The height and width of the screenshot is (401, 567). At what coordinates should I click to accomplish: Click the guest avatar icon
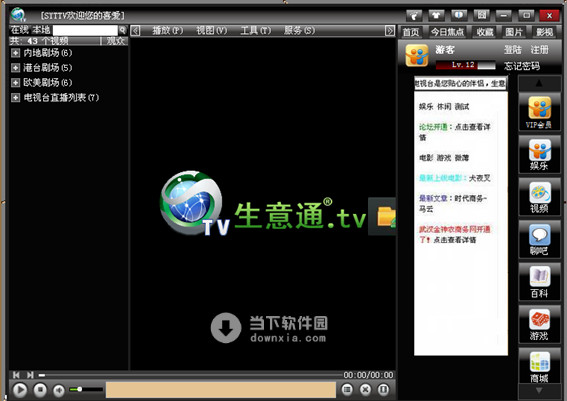point(417,56)
